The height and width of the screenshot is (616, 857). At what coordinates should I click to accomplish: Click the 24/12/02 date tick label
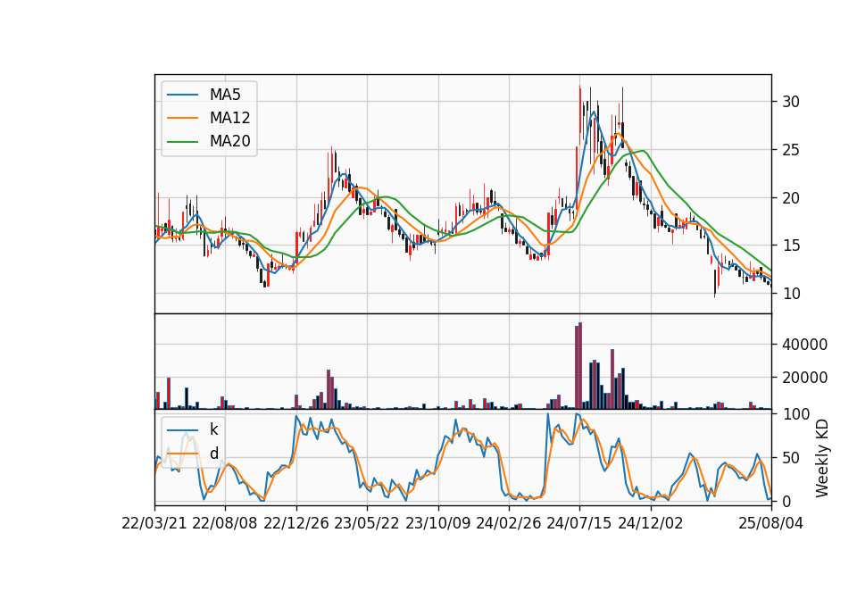pyautogui.click(x=651, y=523)
